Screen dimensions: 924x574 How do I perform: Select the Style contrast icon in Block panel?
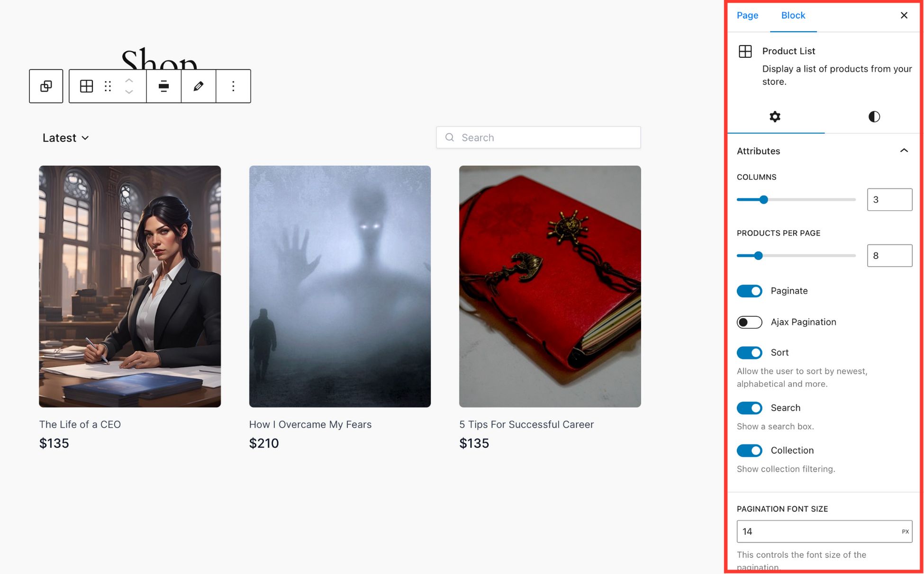tap(873, 117)
